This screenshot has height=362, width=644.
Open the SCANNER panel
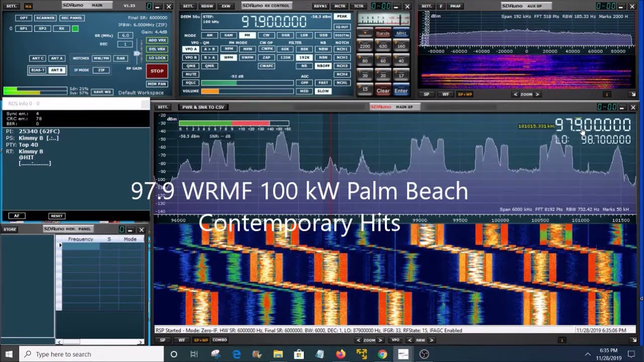(x=45, y=18)
